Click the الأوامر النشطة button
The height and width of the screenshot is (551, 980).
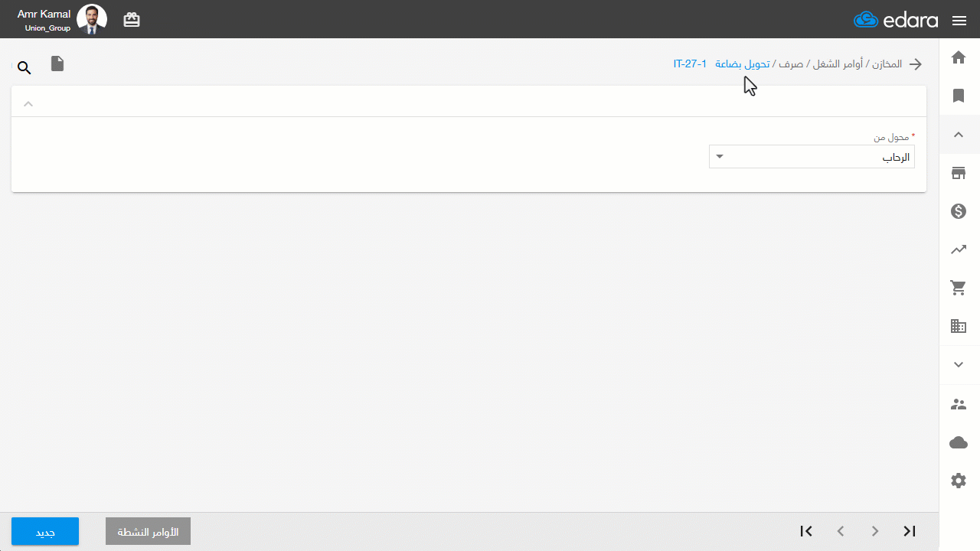(x=148, y=532)
